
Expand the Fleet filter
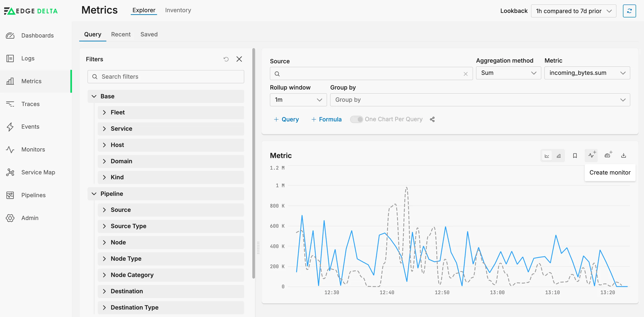pos(171,113)
